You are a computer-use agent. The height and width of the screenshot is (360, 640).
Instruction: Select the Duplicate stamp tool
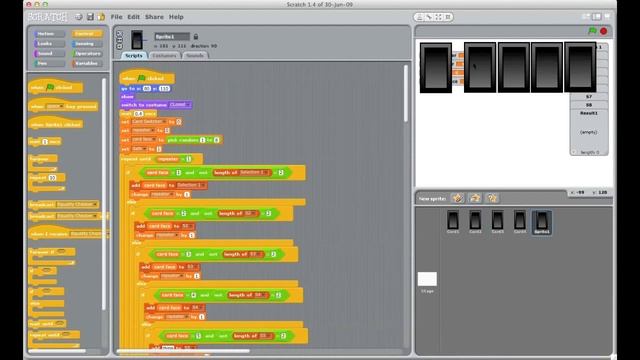pyautogui.click(x=420, y=17)
